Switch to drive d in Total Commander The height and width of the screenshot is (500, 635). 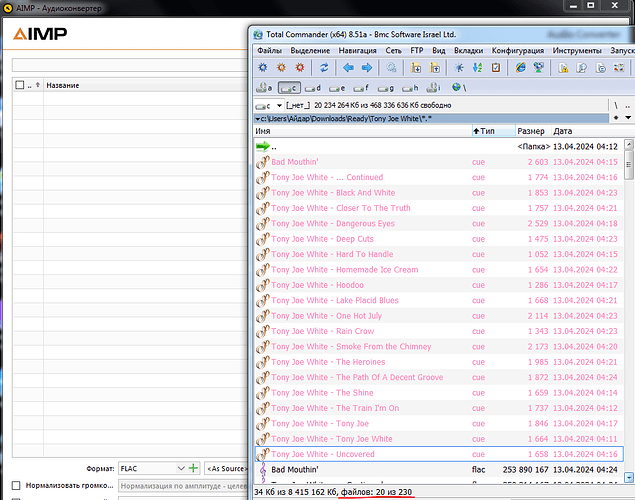[313, 87]
